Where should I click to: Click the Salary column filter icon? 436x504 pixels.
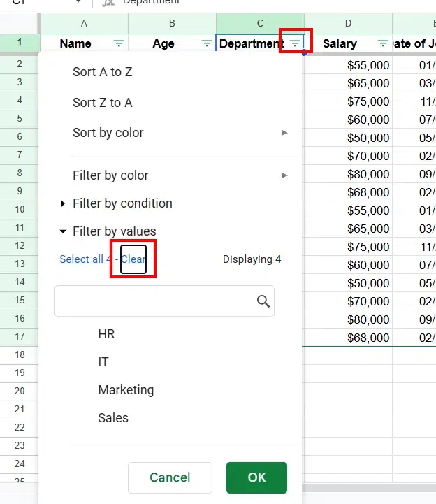[x=383, y=43]
